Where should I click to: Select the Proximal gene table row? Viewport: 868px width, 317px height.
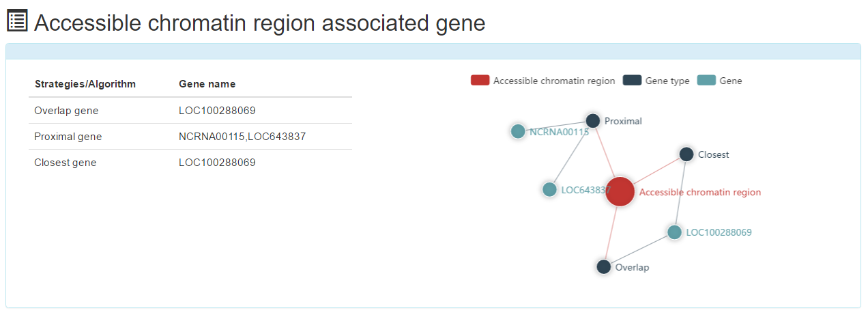tap(190, 137)
